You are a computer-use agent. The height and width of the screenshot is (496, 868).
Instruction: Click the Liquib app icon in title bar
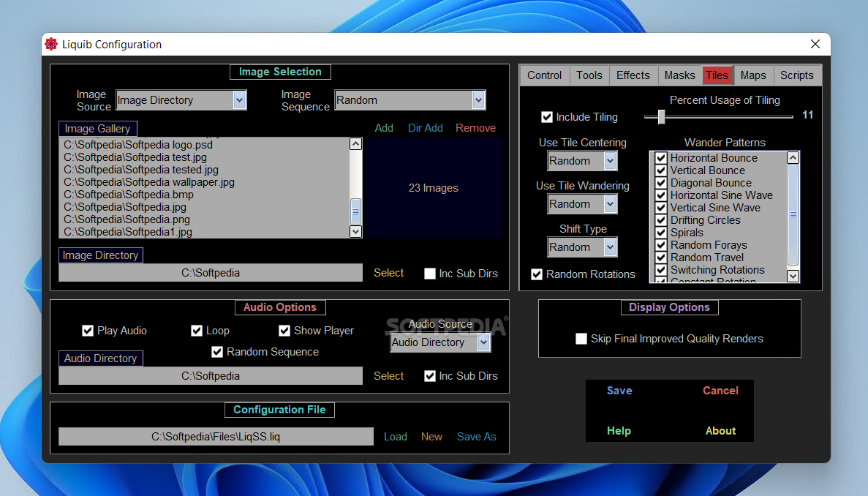[51, 45]
